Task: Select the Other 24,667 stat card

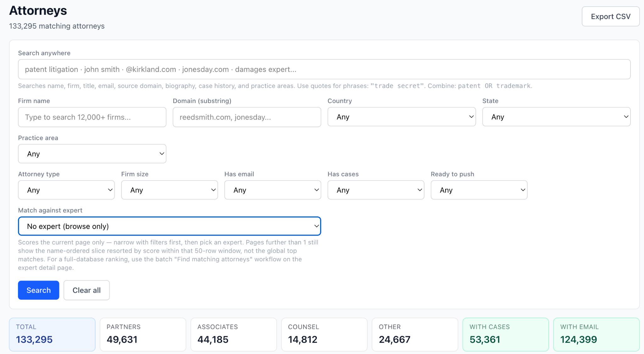Action: click(x=415, y=335)
